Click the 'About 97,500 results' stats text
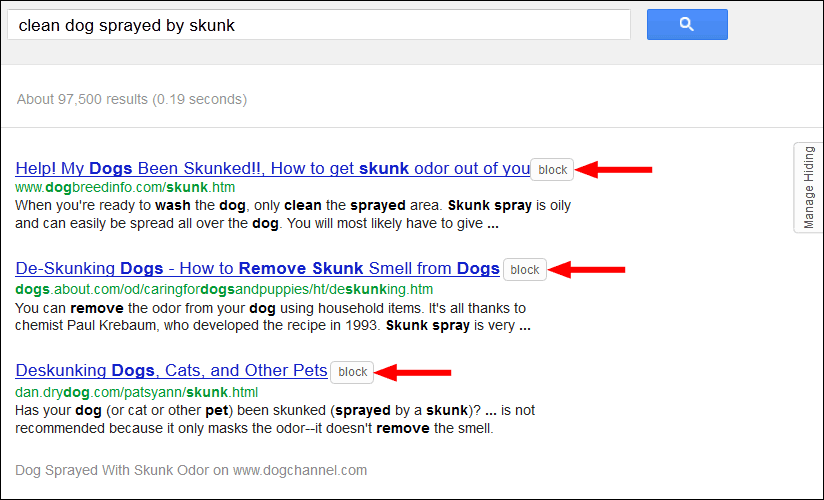824x500 pixels. tap(132, 99)
